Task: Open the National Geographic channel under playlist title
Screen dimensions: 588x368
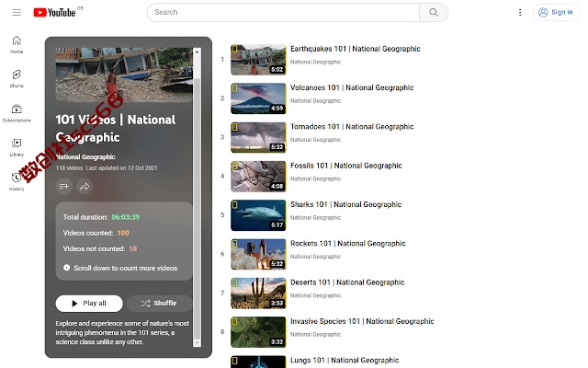Action: coord(85,157)
